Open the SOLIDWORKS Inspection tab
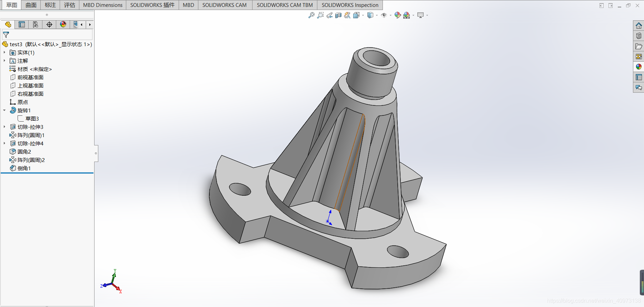This screenshot has width=644, height=307. click(350, 5)
